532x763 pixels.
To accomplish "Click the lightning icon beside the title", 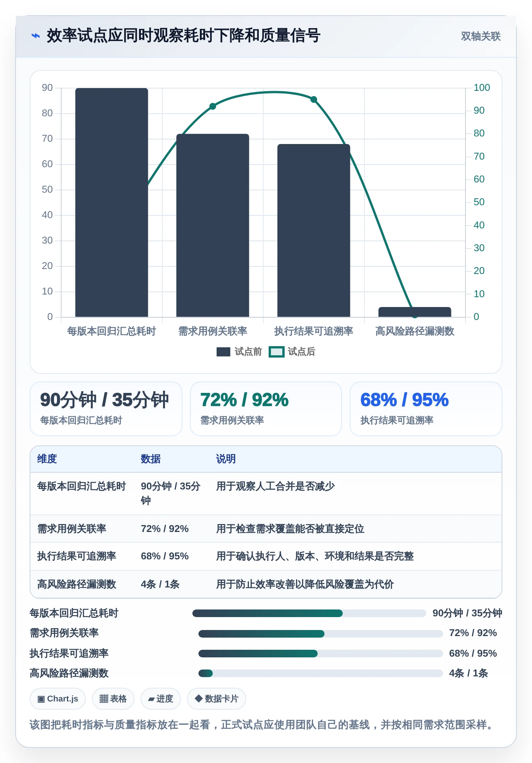I will pos(36,36).
